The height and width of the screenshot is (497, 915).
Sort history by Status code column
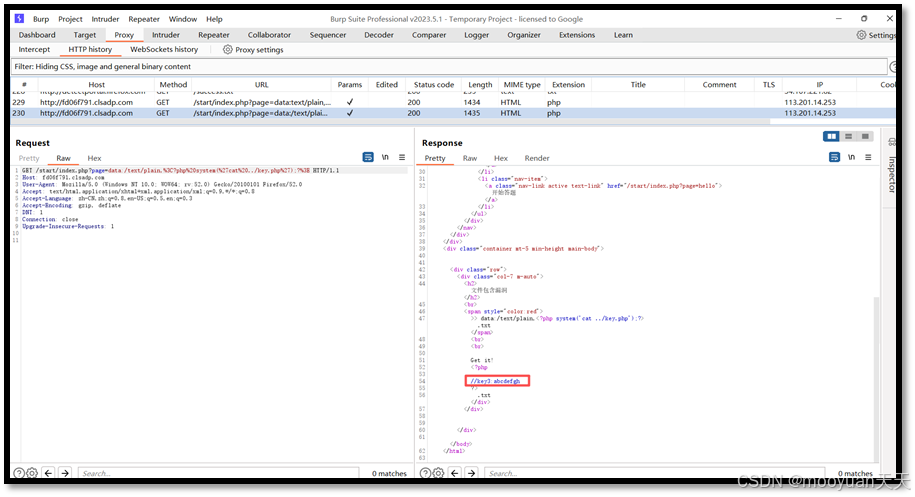tap(434, 85)
